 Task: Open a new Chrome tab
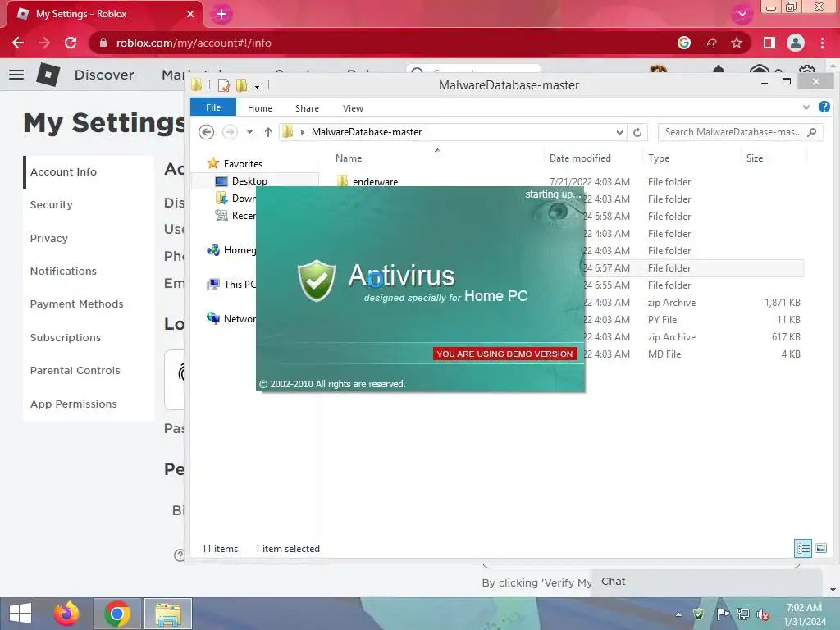(221, 14)
